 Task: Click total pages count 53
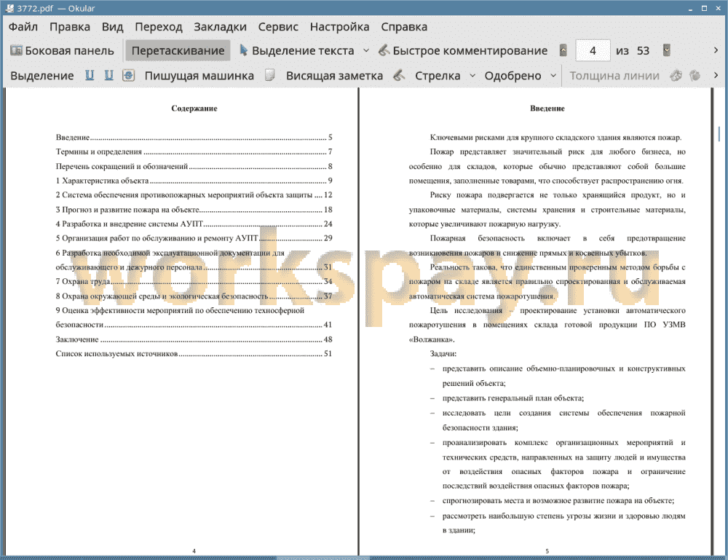(643, 51)
